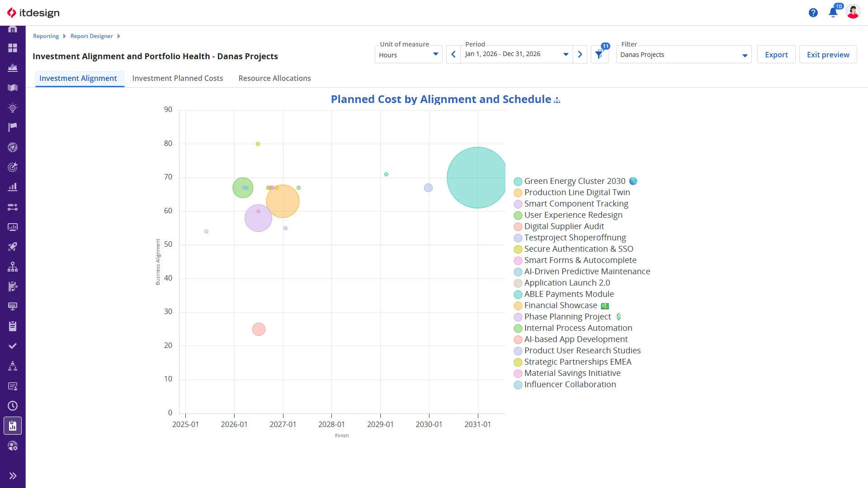868x488 pixels.
Task: Toggle Green Energy Cluster 2030 legend entry
Action: pos(575,181)
